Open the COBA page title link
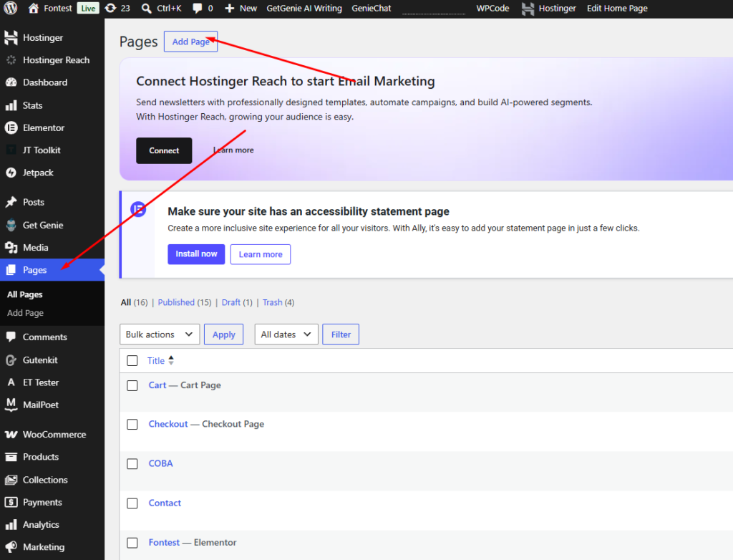The width and height of the screenshot is (733, 560). [160, 463]
